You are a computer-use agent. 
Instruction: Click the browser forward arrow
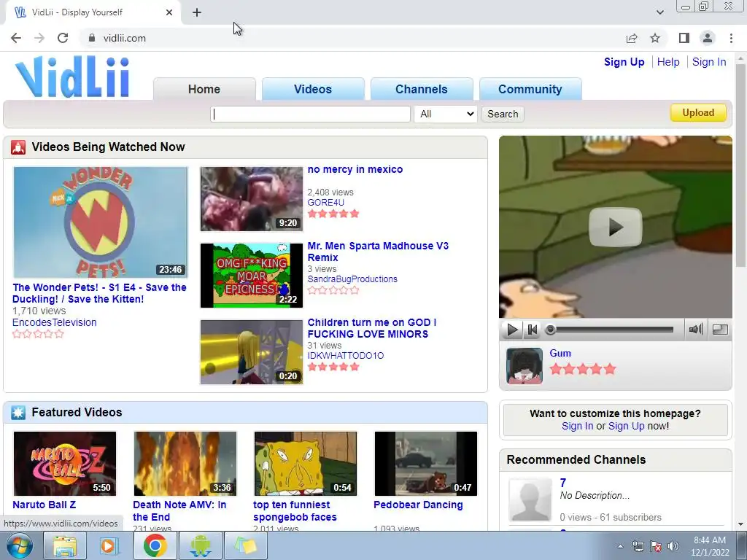click(39, 38)
